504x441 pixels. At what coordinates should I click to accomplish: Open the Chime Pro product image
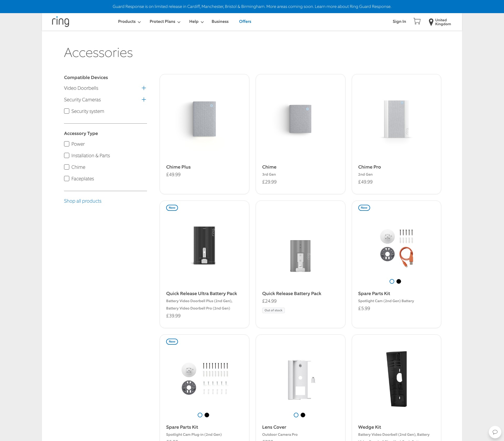click(396, 119)
